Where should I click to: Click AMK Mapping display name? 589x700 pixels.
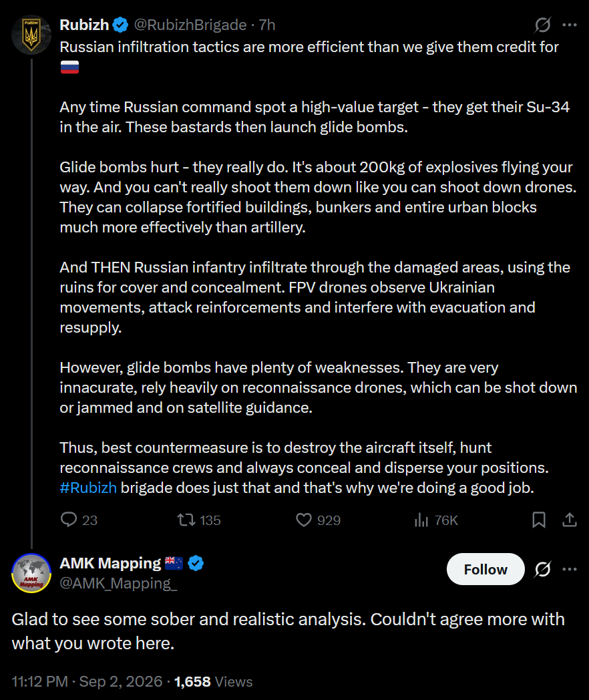[110, 563]
